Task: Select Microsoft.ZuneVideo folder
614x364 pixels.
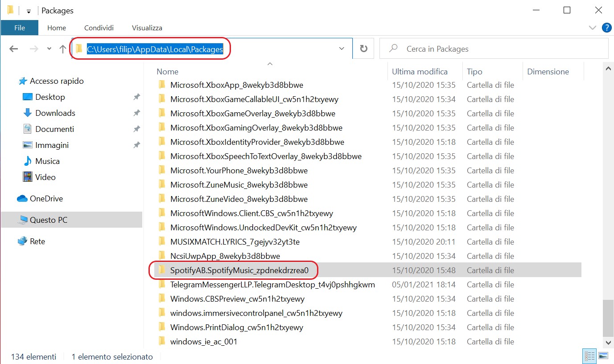Action: click(x=239, y=199)
